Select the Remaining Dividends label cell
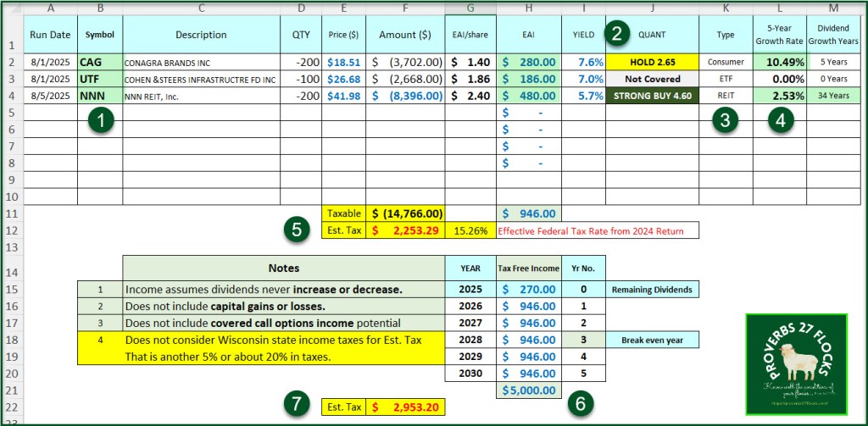The height and width of the screenshot is (426, 868). (x=652, y=289)
